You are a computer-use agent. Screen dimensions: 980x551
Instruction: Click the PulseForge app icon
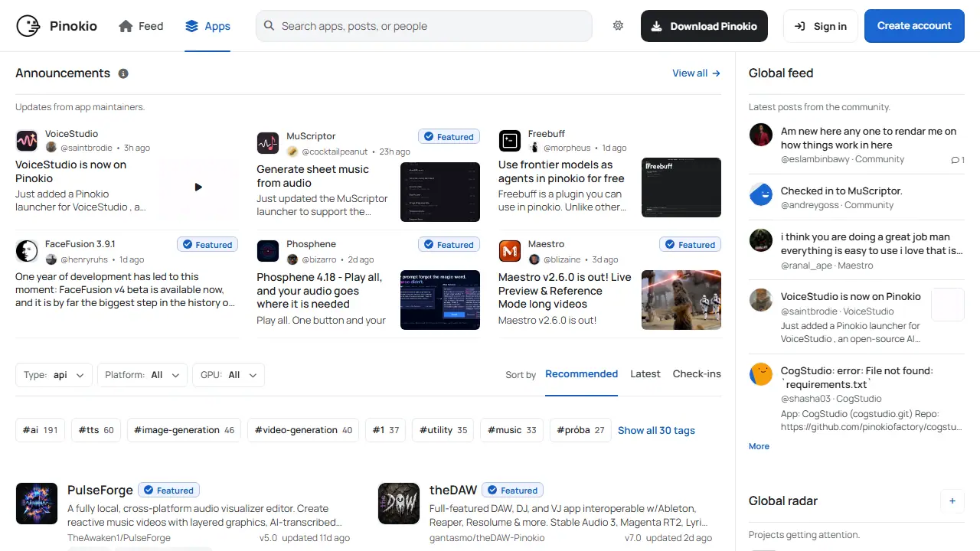point(37,504)
